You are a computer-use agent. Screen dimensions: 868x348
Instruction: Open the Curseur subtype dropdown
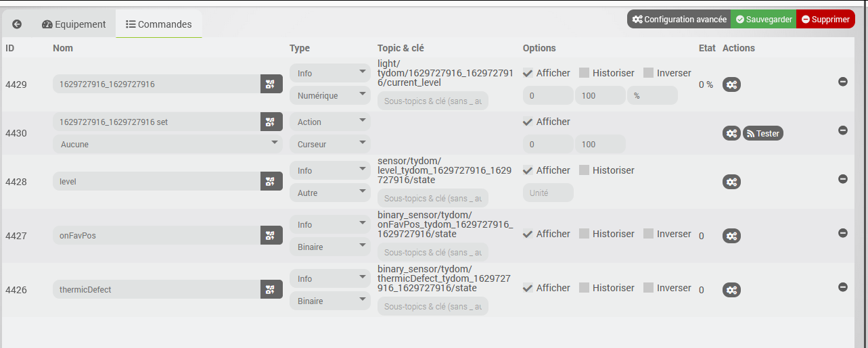tap(330, 144)
